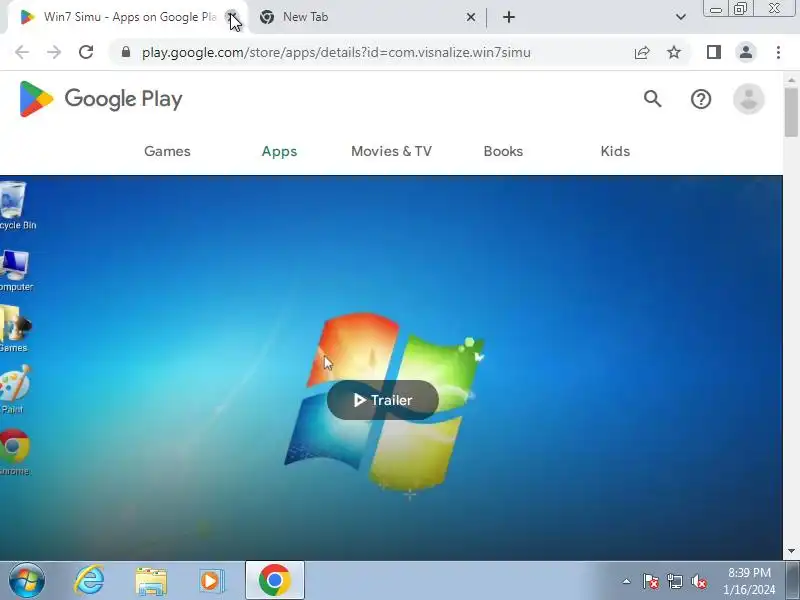Open the Google Play account avatar
This screenshot has width=800, height=600.
pyautogui.click(x=748, y=99)
